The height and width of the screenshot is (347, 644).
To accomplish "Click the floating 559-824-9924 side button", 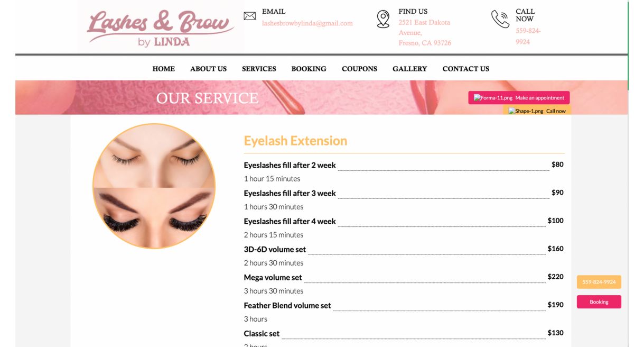I will [x=599, y=282].
